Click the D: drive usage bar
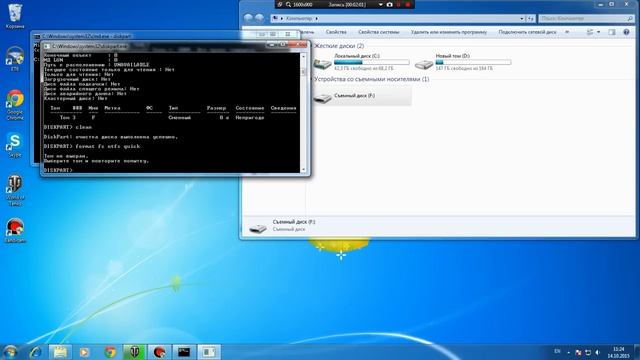The height and width of the screenshot is (360, 640). [x=473, y=62]
